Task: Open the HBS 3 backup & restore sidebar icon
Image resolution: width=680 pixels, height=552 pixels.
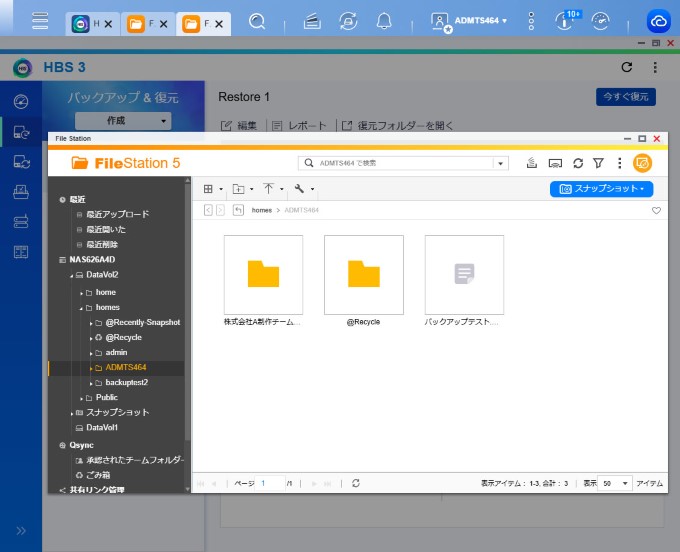Action: click(x=21, y=132)
